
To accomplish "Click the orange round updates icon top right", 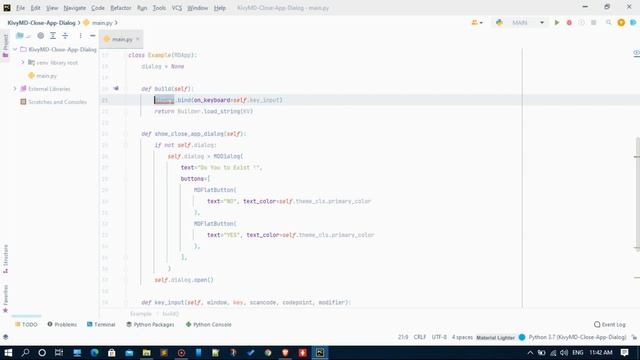I will 621,23.
